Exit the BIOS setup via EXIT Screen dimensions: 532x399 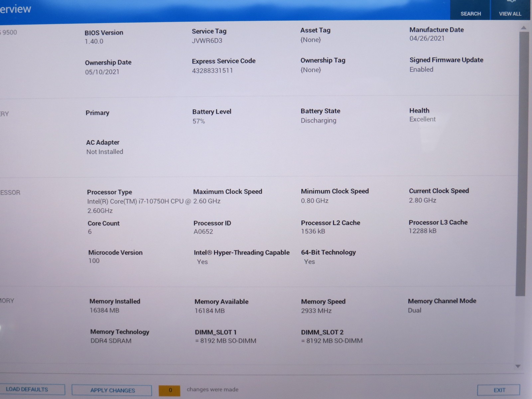[x=499, y=390]
